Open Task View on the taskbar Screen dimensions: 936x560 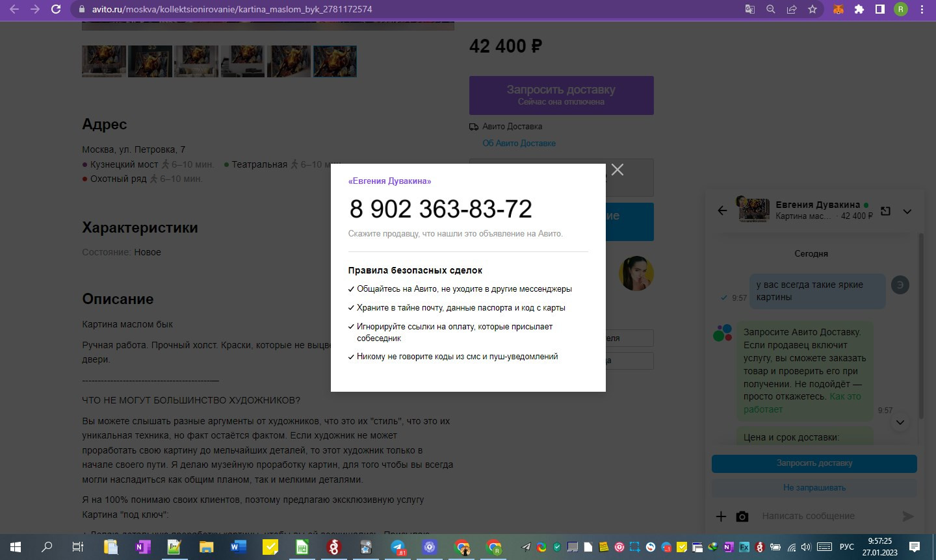(78, 547)
